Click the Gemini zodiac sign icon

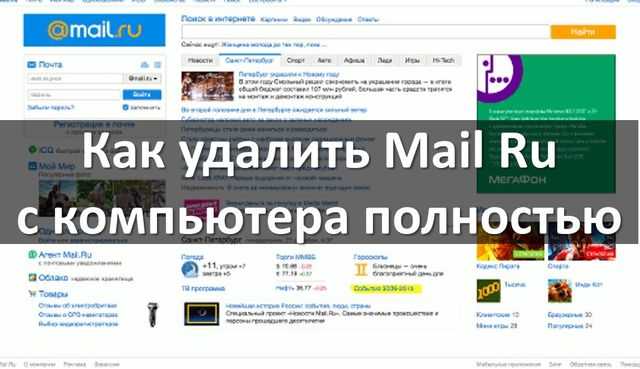tap(361, 270)
